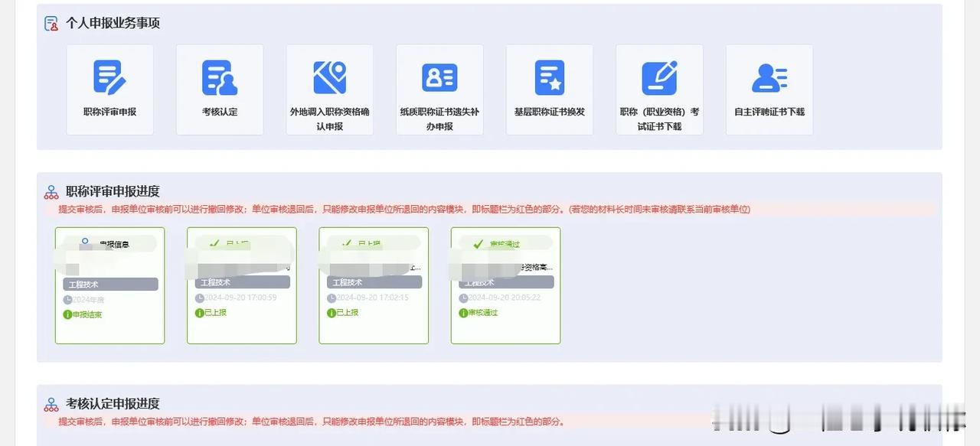980x446 pixels.
Task: Click the 职称评审申报进度 section icon
Action: tap(51, 192)
